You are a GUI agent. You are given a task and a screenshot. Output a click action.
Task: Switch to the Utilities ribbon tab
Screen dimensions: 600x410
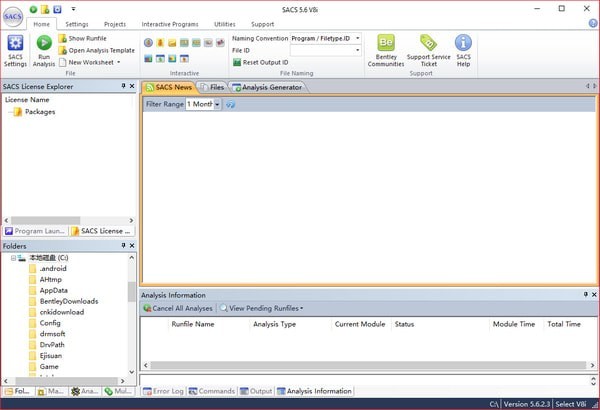point(225,24)
